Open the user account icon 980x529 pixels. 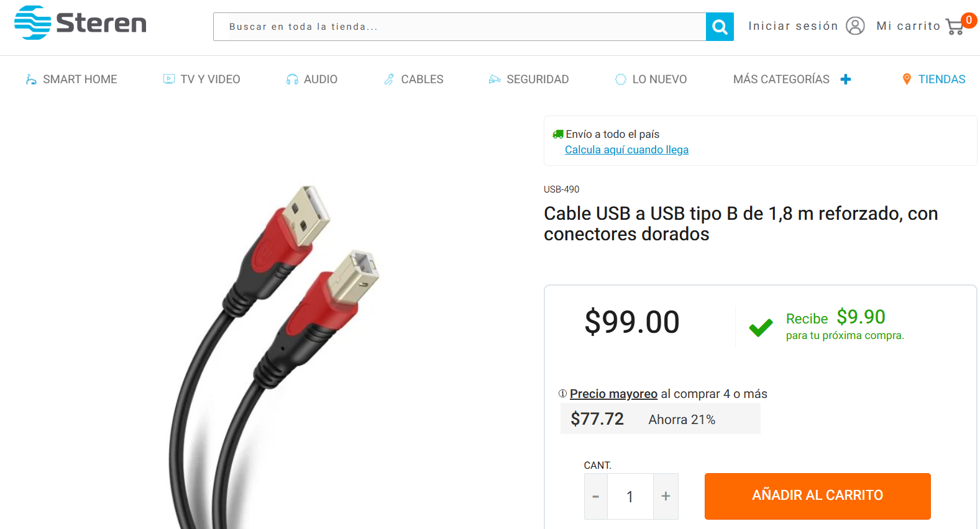[855, 26]
